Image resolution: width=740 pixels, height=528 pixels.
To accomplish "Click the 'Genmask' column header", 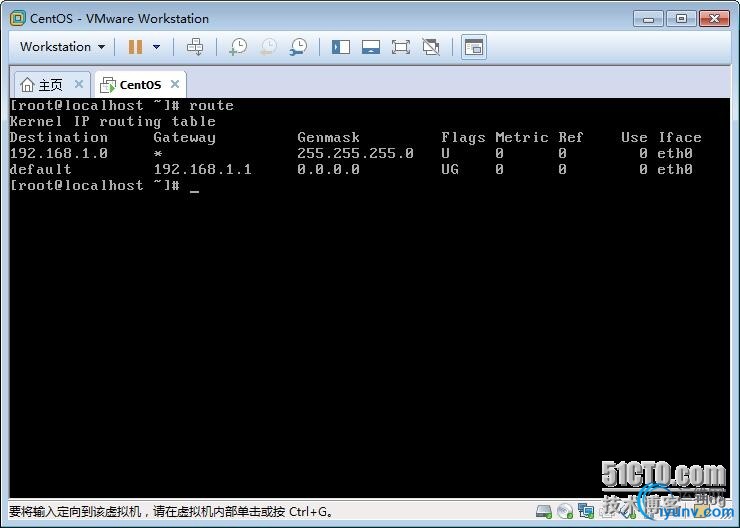I will (328, 137).
